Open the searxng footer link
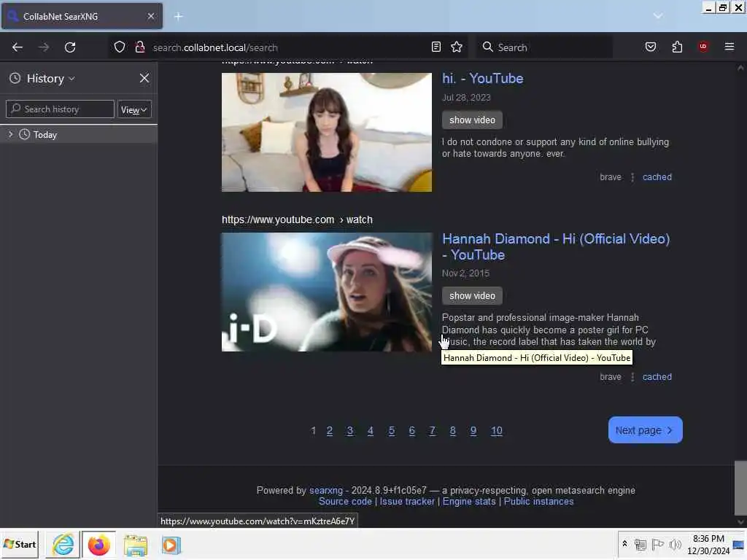Screen dimensions: 747x560 tap(325, 490)
